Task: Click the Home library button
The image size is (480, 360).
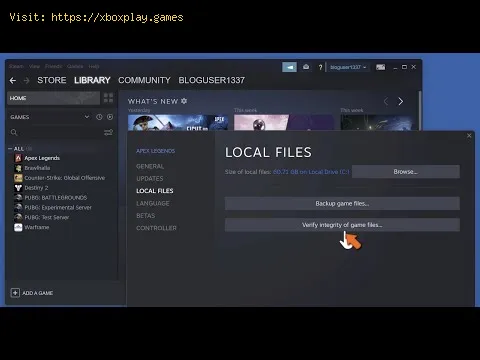Action: point(53,98)
